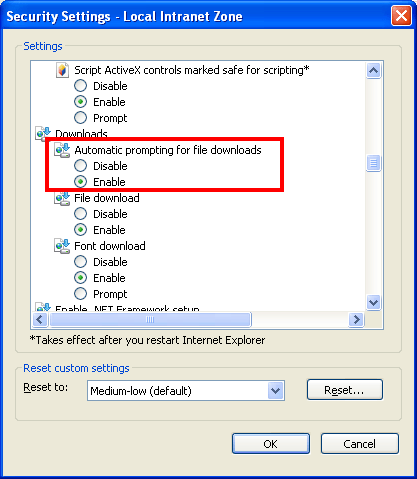
Task: Click the scroll down arrow of settings list
Action: [373, 303]
